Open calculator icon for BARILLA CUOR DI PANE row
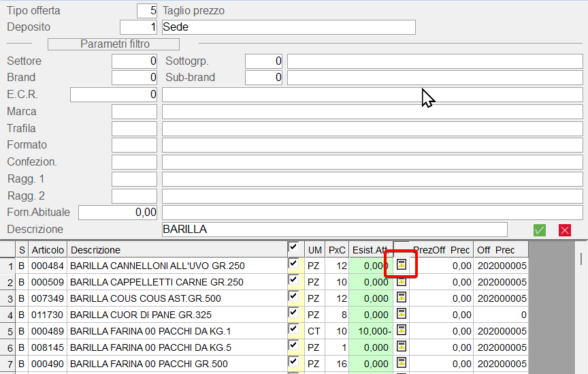This screenshot has width=588, height=374. (x=402, y=313)
